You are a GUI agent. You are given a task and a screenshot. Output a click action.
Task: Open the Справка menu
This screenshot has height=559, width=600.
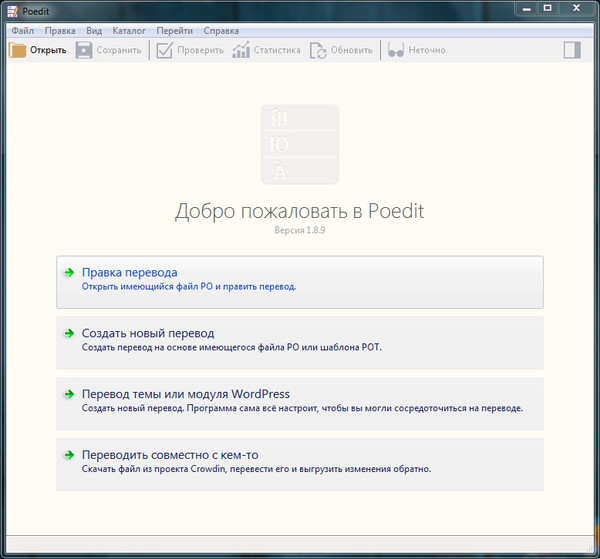[x=221, y=31]
